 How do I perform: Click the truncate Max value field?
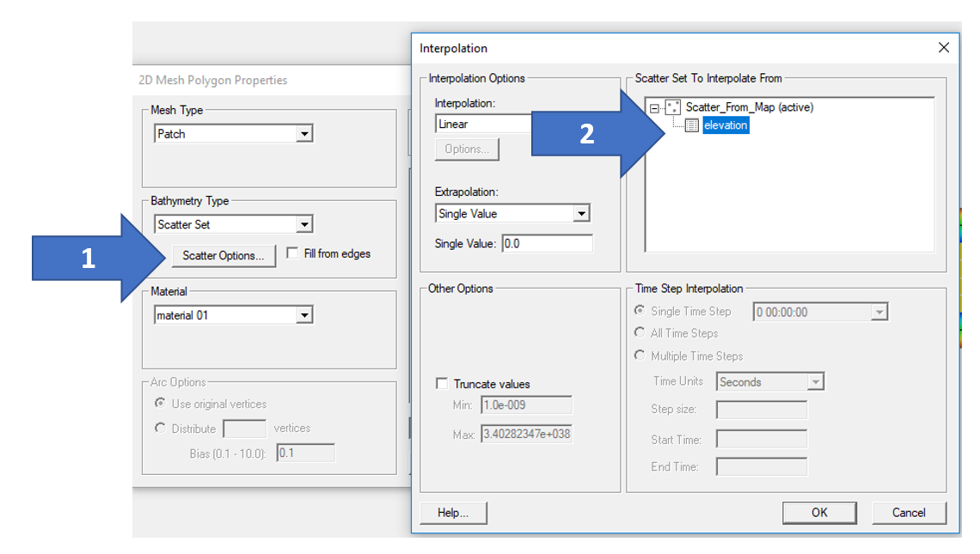526,434
